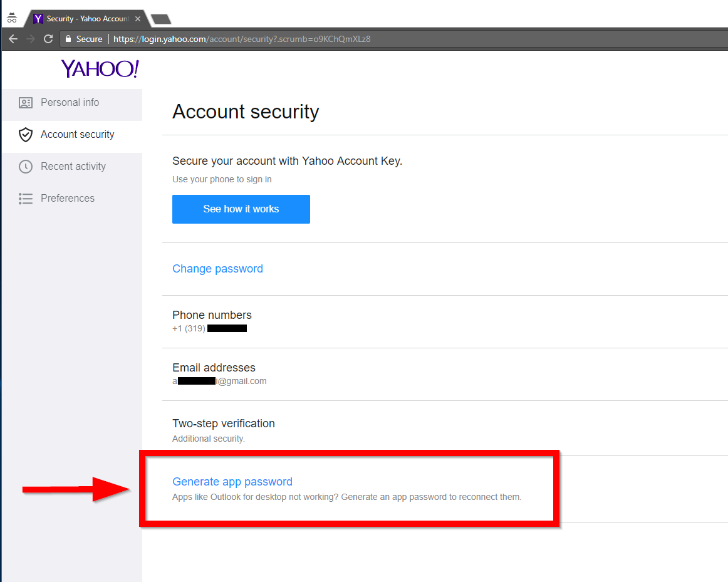The image size is (728, 582).
Task: Click the Account security shield icon
Action: (x=26, y=135)
